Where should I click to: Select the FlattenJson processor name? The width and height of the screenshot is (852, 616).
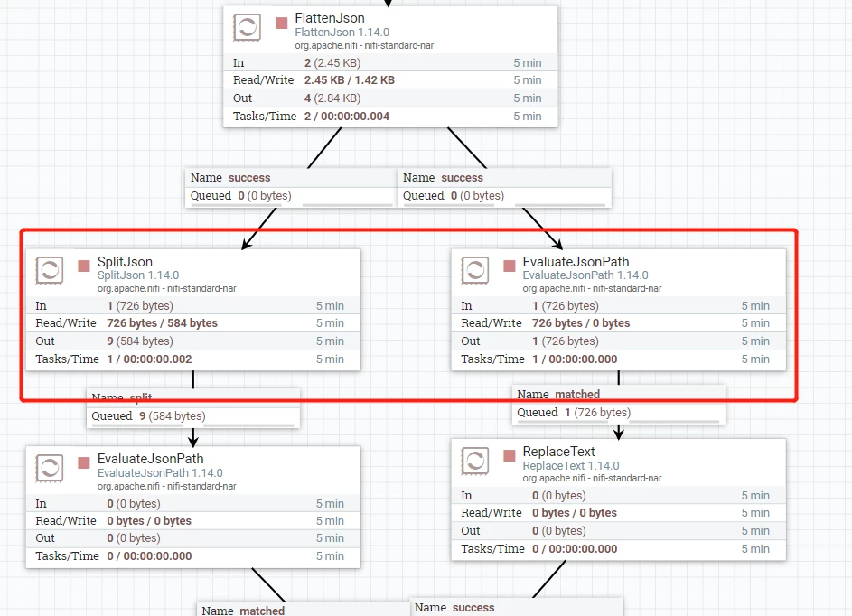point(330,18)
